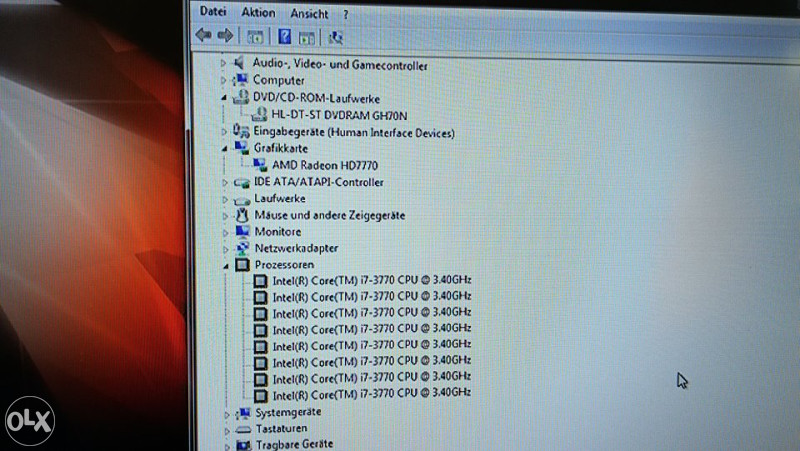Click the HL-DT-ST DVDRAM device icon

click(259, 114)
